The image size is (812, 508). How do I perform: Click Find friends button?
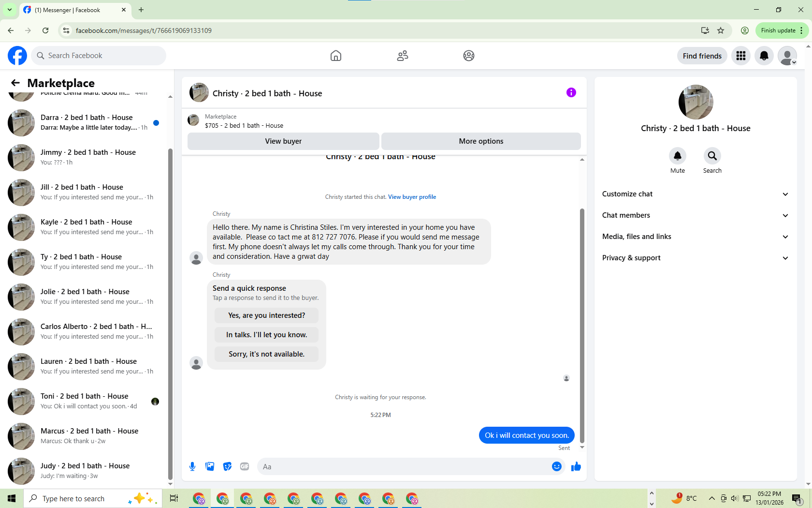(x=702, y=56)
